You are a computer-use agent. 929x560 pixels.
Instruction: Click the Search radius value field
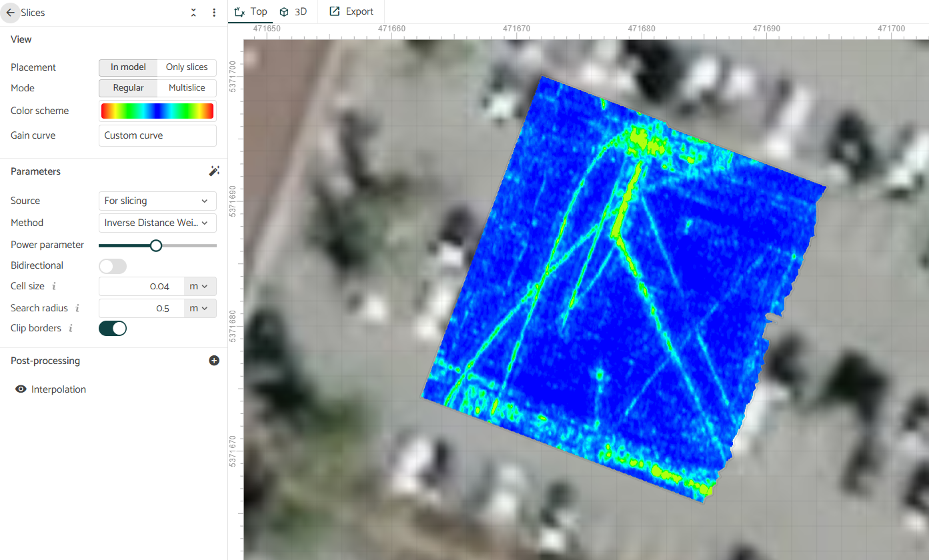click(141, 308)
